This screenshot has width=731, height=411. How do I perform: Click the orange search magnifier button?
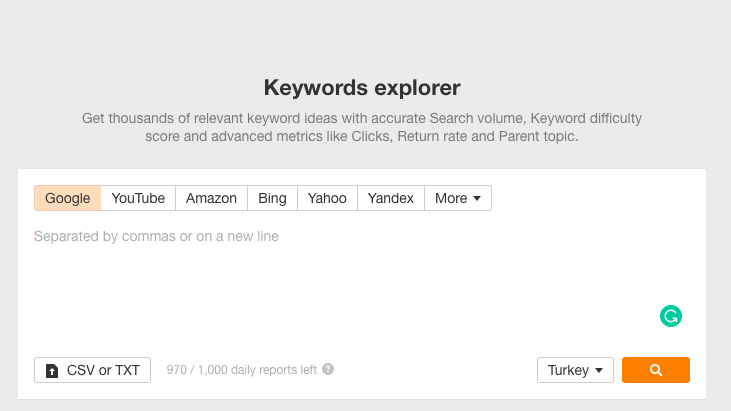[x=655, y=370]
